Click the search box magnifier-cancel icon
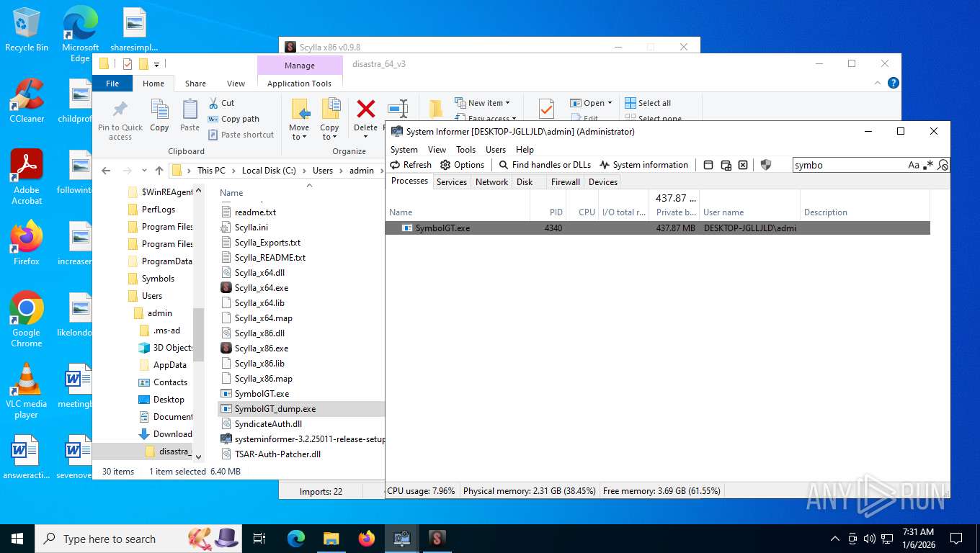Image resolution: width=980 pixels, height=553 pixels. (x=943, y=165)
